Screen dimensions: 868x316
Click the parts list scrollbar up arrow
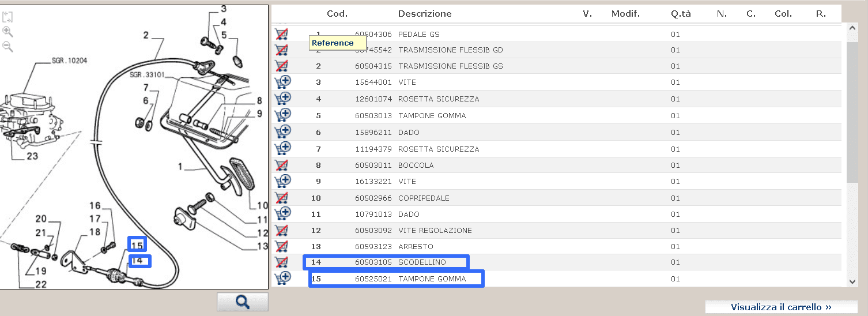[852, 28]
